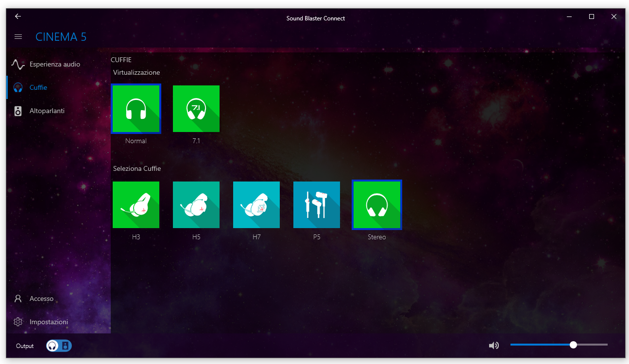The image size is (629, 364).
Task: Click the Virtualizzazione heading
Action: (136, 72)
